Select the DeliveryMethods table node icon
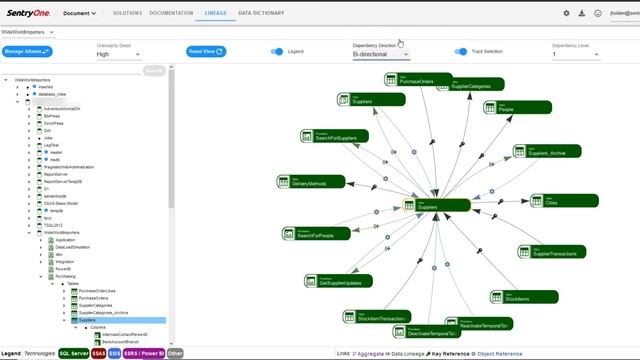Screen dimensions: 640x360 (x=283, y=182)
